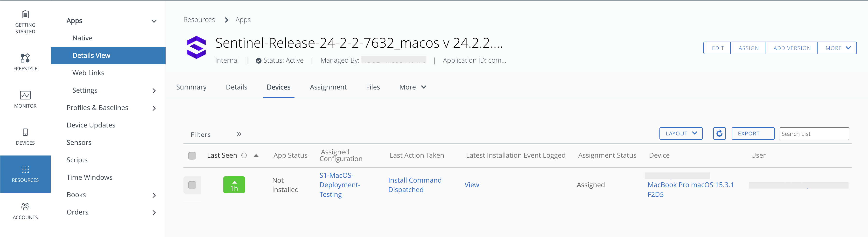
Task: Click the Application ID text
Action: pyautogui.click(x=474, y=60)
